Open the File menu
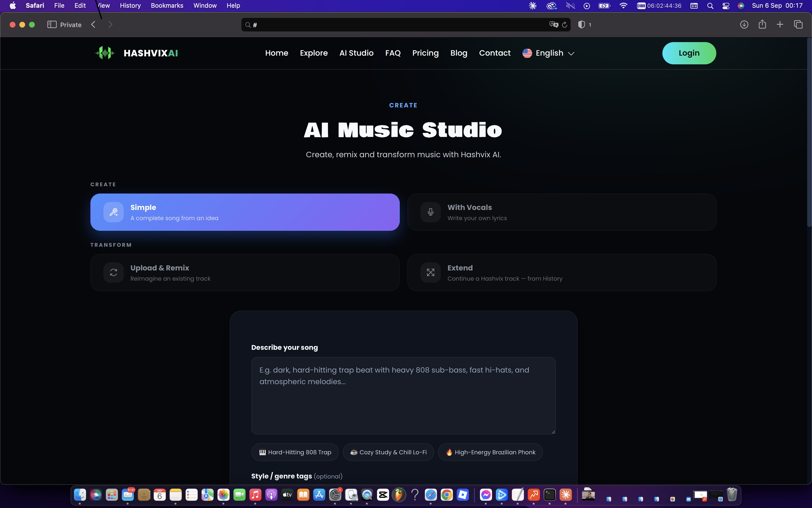 (59, 6)
